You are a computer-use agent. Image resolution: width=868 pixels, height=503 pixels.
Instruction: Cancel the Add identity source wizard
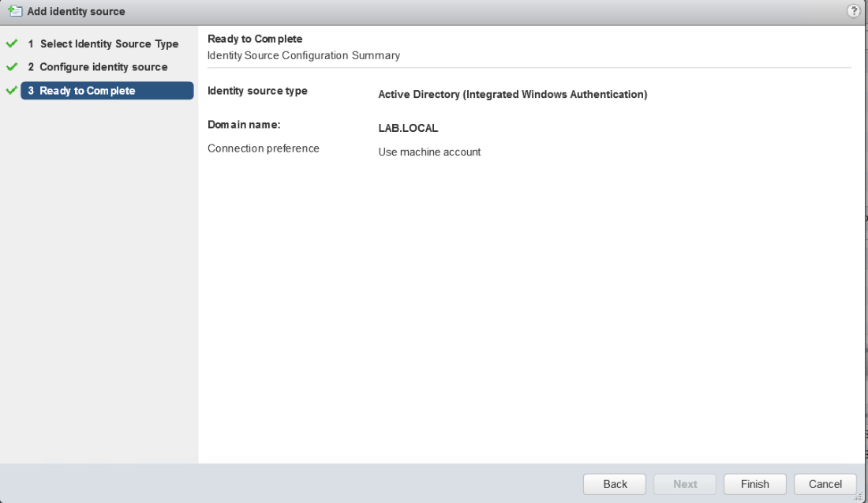coord(825,484)
